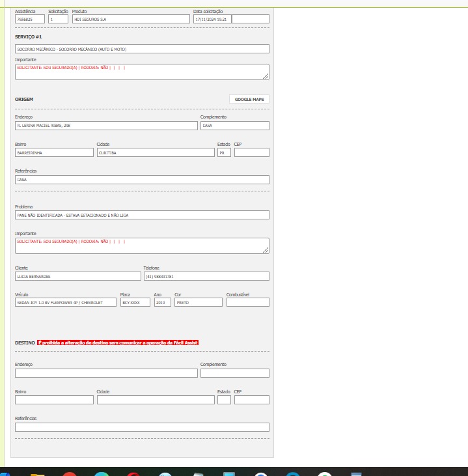The width and height of the screenshot is (468, 476).
Task: Click the Windows Start button in taskbar
Action: (x=3, y=473)
